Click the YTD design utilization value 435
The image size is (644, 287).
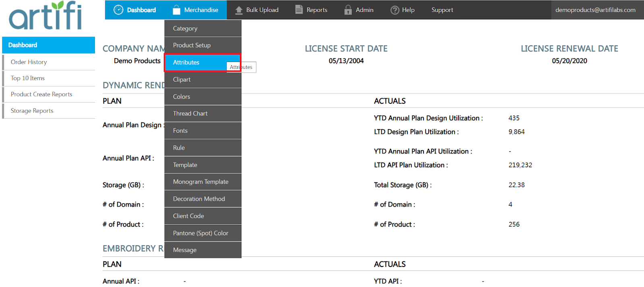pyautogui.click(x=514, y=118)
